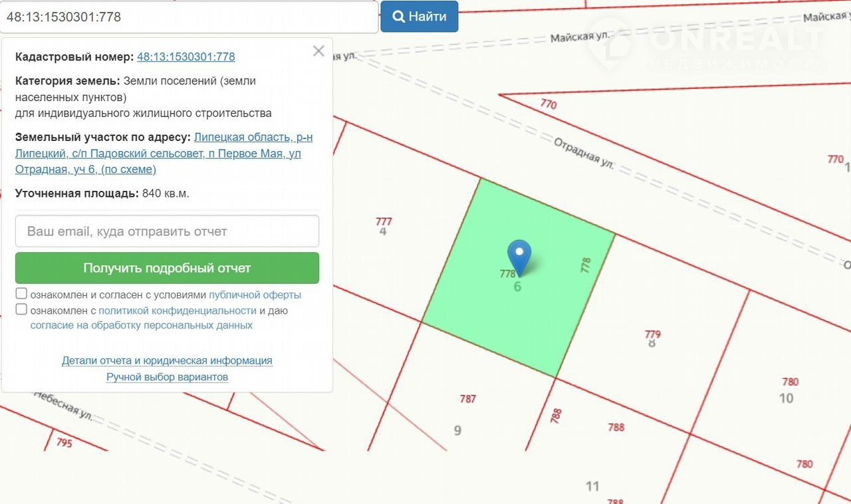Open политикой конфиденциальности link
Screen dimensions: 851x504
(x=178, y=311)
